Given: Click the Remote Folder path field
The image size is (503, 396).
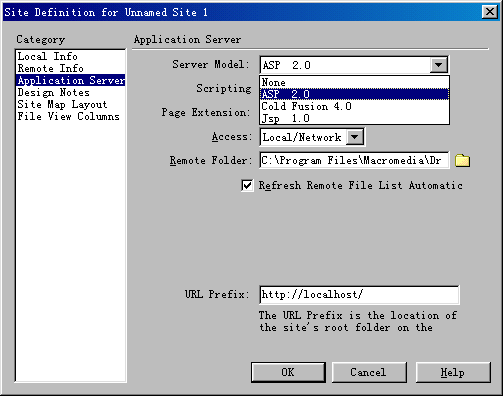Looking at the screenshot, I should pyautogui.click(x=354, y=161).
